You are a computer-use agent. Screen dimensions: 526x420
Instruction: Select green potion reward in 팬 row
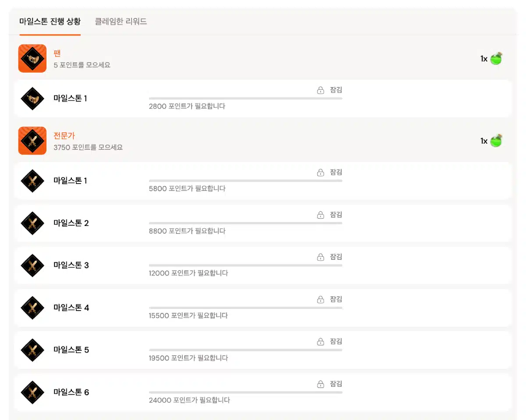click(496, 59)
